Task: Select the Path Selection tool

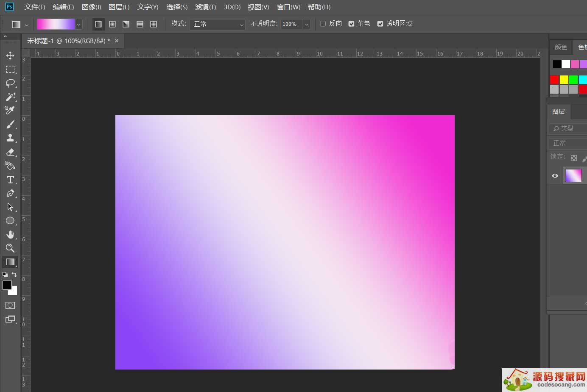Action: pyautogui.click(x=10, y=207)
